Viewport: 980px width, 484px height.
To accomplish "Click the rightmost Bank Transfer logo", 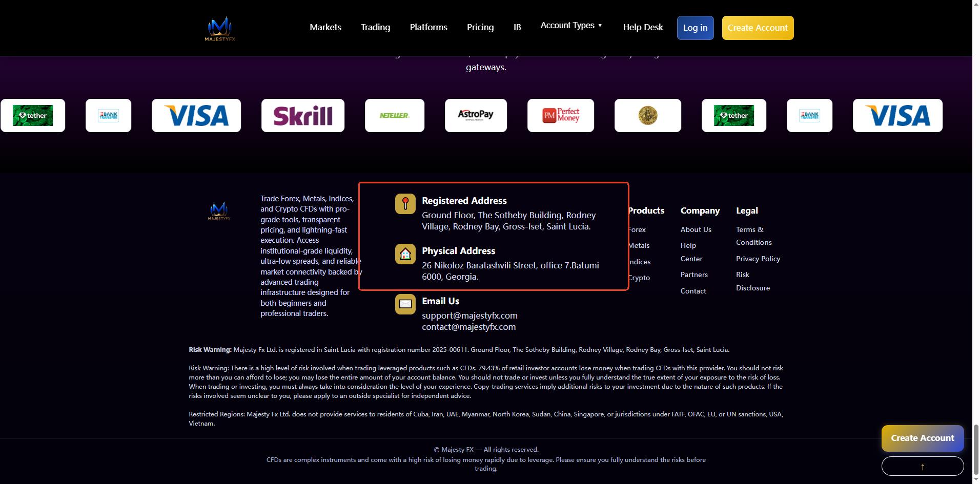I will coord(809,115).
